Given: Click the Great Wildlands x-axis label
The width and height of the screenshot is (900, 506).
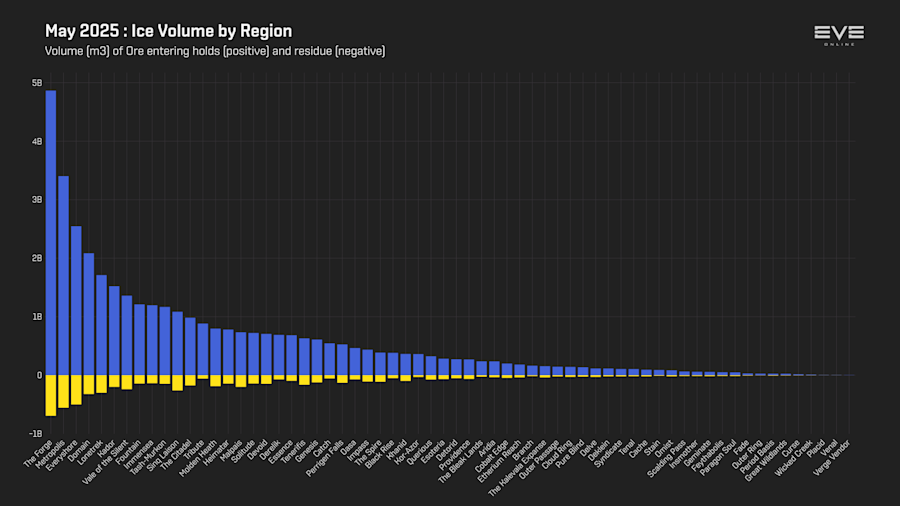Looking at the screenshot, I should click(x=767, y=461).
